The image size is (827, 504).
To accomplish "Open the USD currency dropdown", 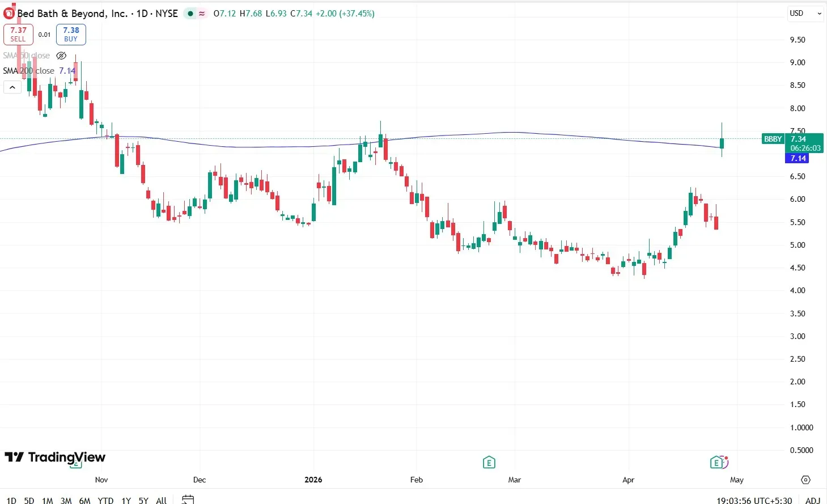I will 805,13.
